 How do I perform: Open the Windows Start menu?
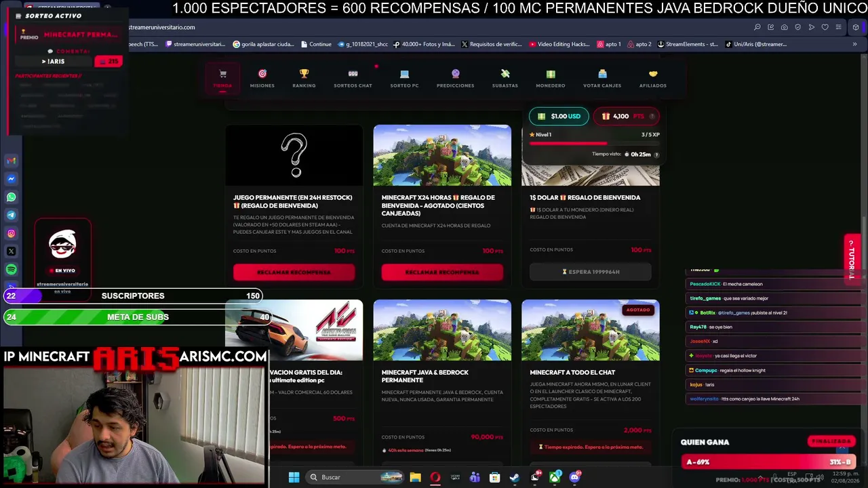pyautogui.click(x=294, y=477)
